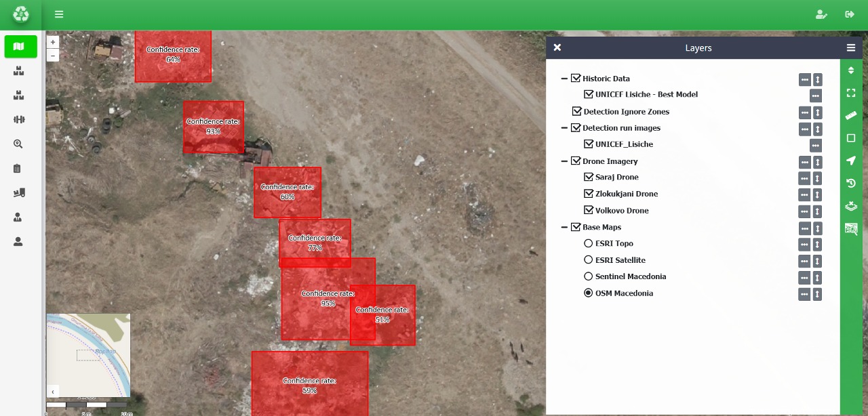Open options menu for UNICEF Lisiche - Best Model
This screenshot has height=416, width=868.
pyautogui.click(x=816, y=96)
